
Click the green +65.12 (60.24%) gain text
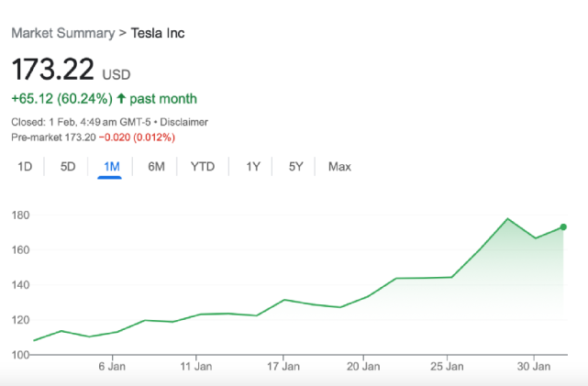(x=61, y=98)
